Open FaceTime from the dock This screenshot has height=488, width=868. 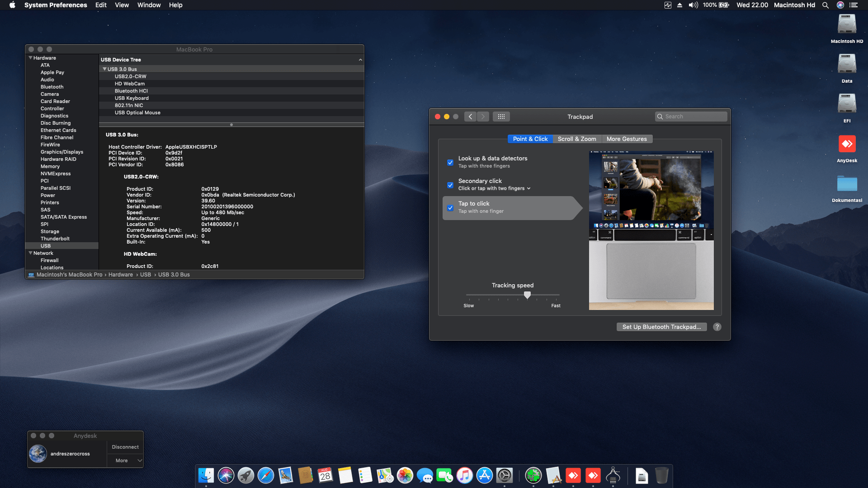445,475
